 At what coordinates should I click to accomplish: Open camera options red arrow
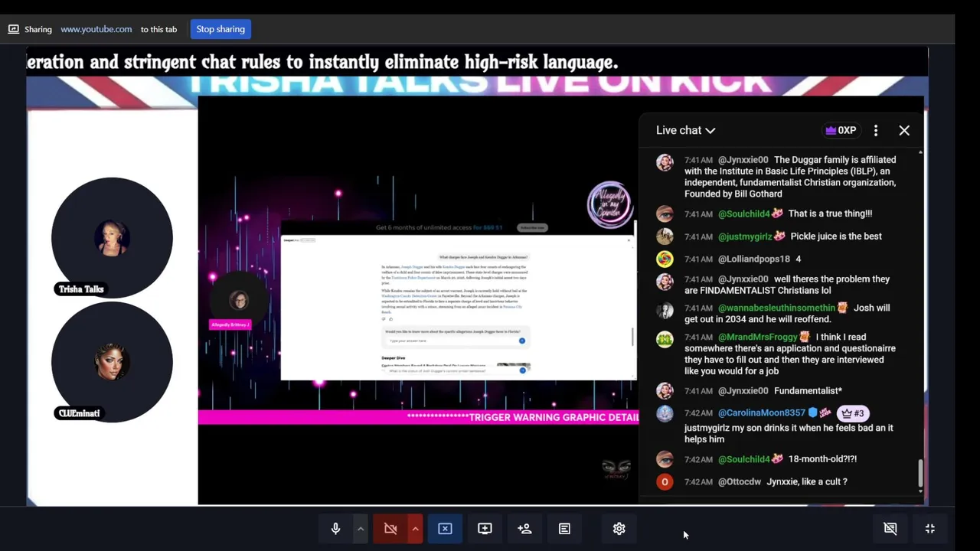pos(415,529)
